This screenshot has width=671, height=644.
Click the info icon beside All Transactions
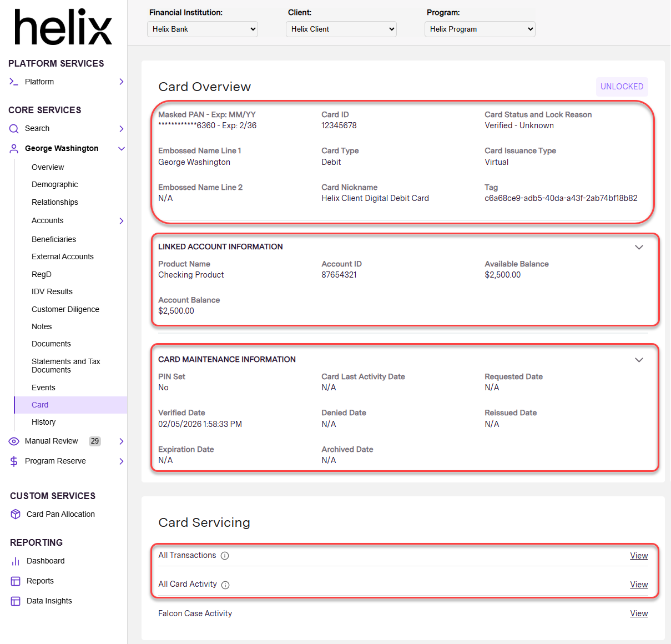[x=225, y=556]
